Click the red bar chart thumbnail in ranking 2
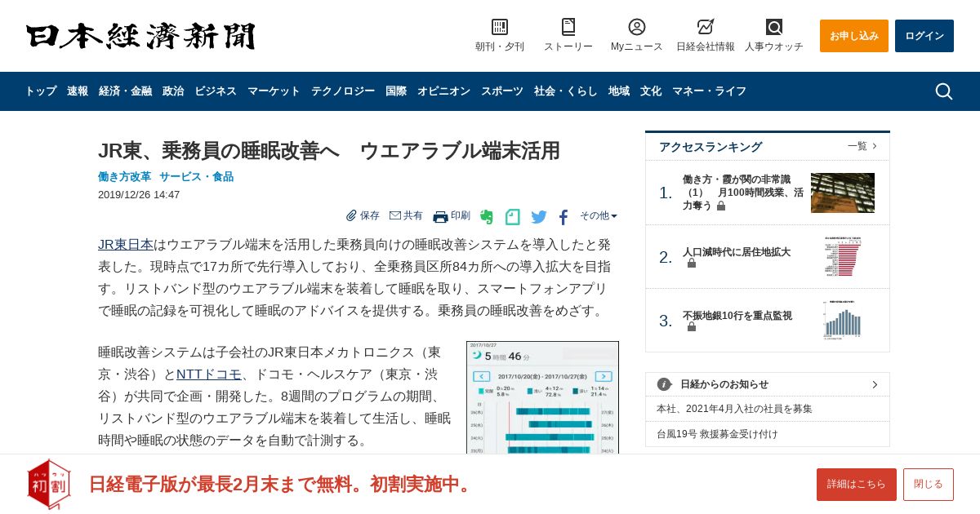Screen dimensions: 980x514 (x=843, y=256)
